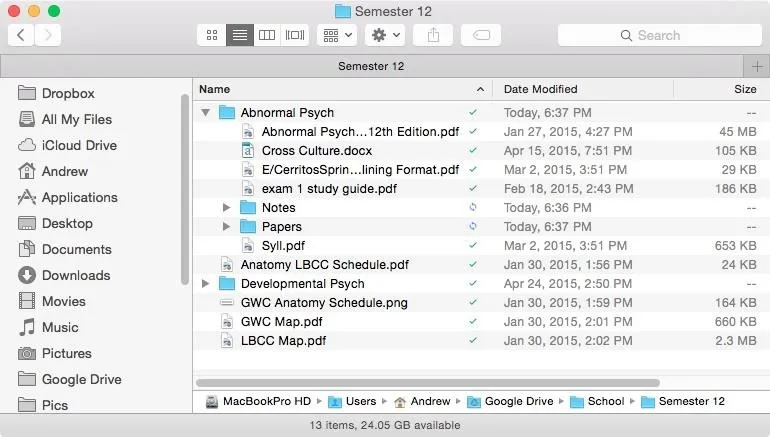Viewport: 770px width, 437px height.
Task: Switch to icon view
Action: (x=212, y=35)
